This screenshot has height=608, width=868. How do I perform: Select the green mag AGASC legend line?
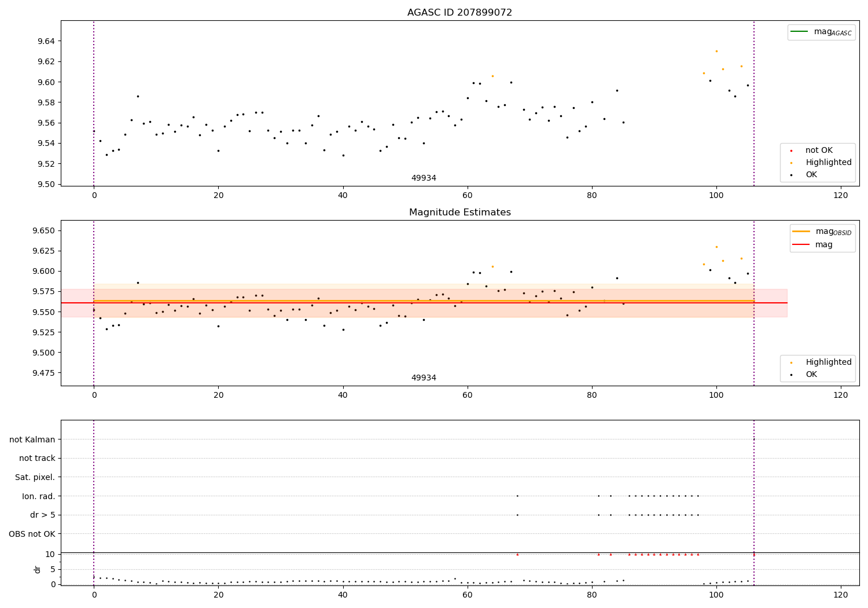(x=800, y=32)
